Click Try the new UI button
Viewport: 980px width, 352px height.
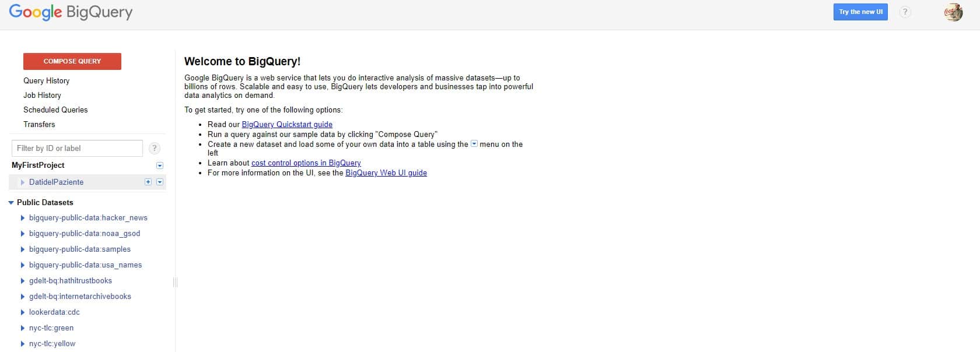click(860, 12)
